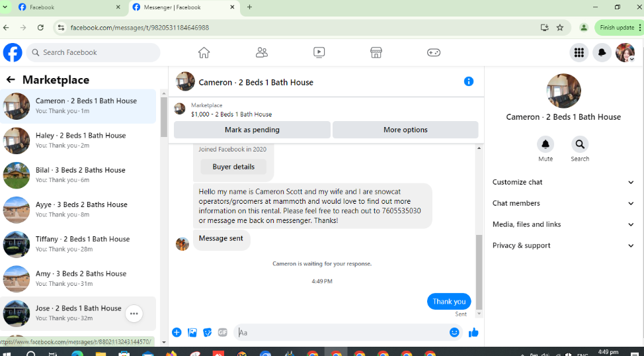Open Cameron 2 Beds 1 Bath House chat in the list
The width and height of the screenshot is (644, 356).
coord(78,106)
